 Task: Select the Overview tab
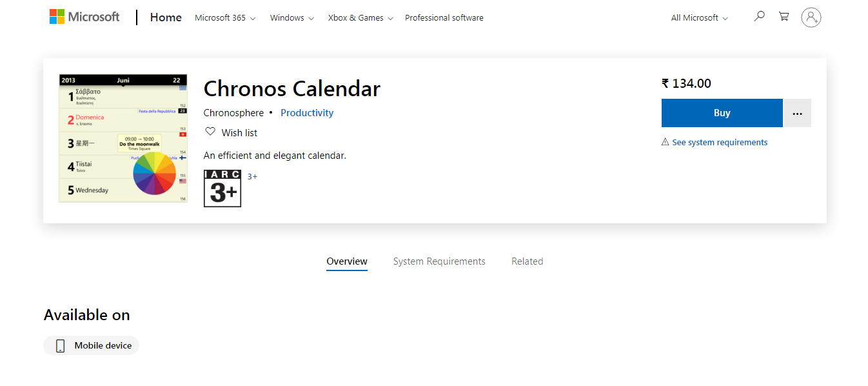(x=347, y=261)
